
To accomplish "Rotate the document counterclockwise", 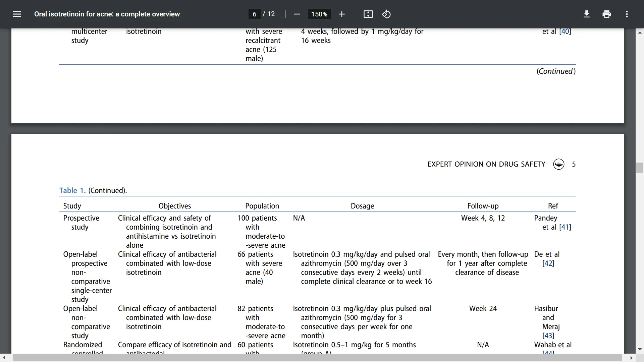I will [386, 14].
